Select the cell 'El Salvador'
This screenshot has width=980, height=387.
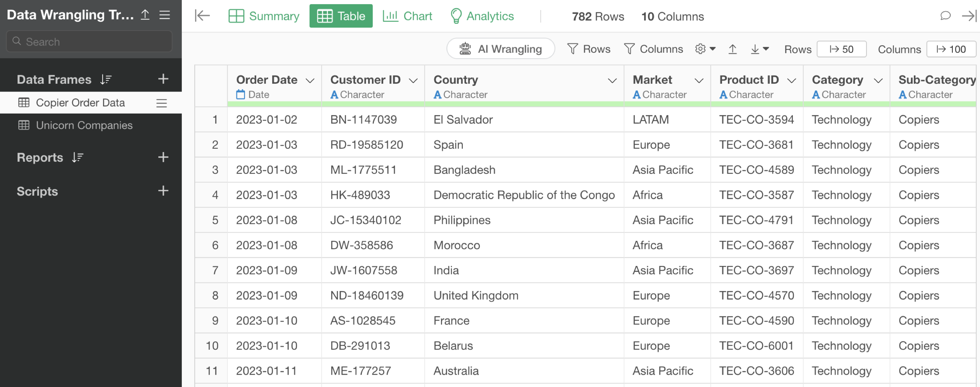pos(524,120)
